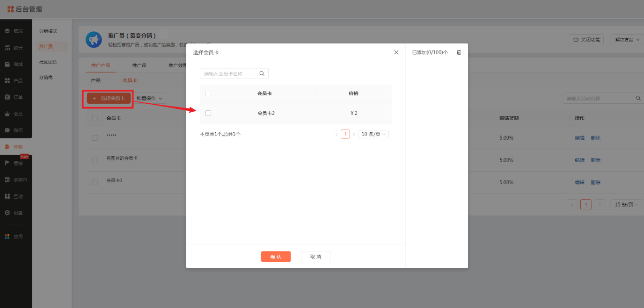Viewport: 644px width, 308px height.
Task: Focus the 请输入会员卡名称 search field
Action: pyautogui.click(x=229, y=74)
